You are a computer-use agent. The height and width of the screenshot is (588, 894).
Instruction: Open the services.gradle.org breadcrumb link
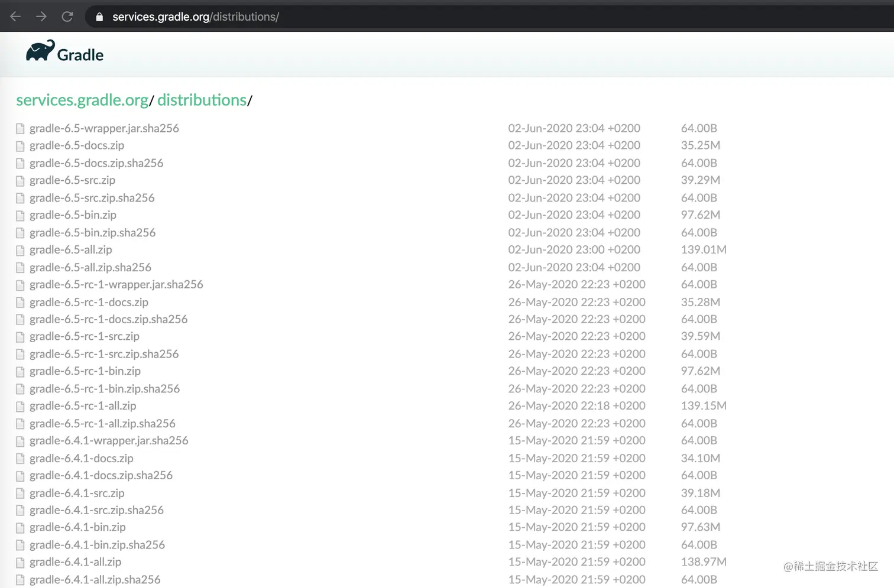pyautogui.click(x=82, y=100)
